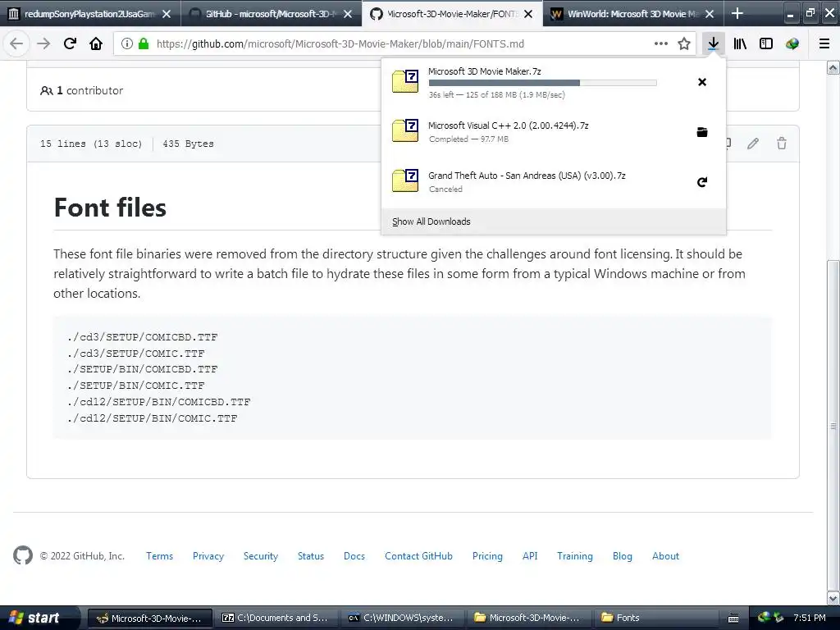The height and width of the screenshot is (630, 840).
Task: Close the GitHub microsoft/Microsoft-3D tab
Action: pos(348,14)
